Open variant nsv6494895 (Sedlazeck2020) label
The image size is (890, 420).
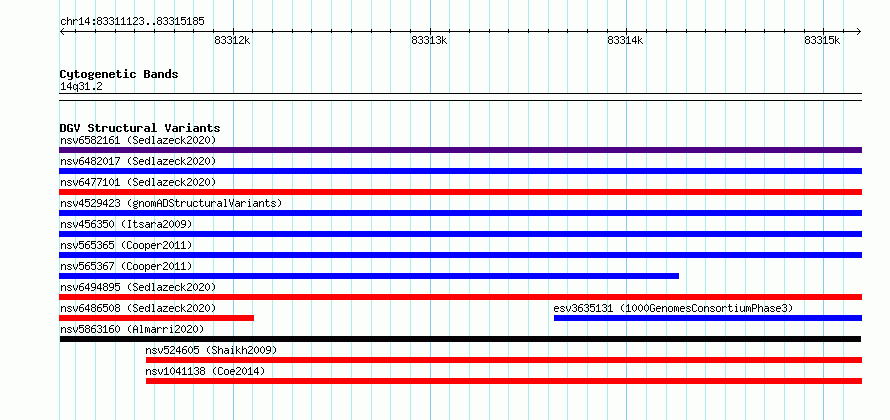138,287
